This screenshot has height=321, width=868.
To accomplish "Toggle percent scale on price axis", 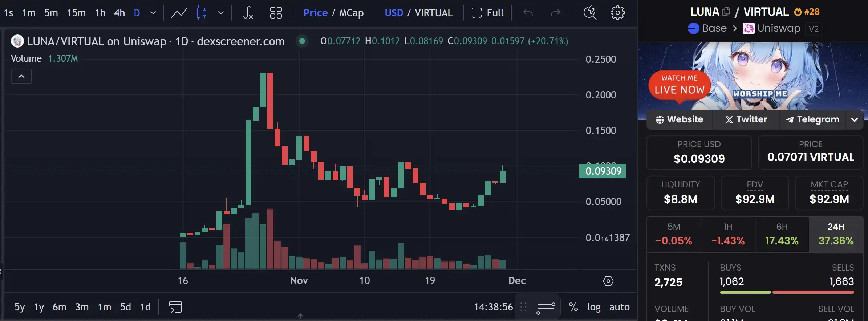I will pyautogui.click(x=573, y=307).
